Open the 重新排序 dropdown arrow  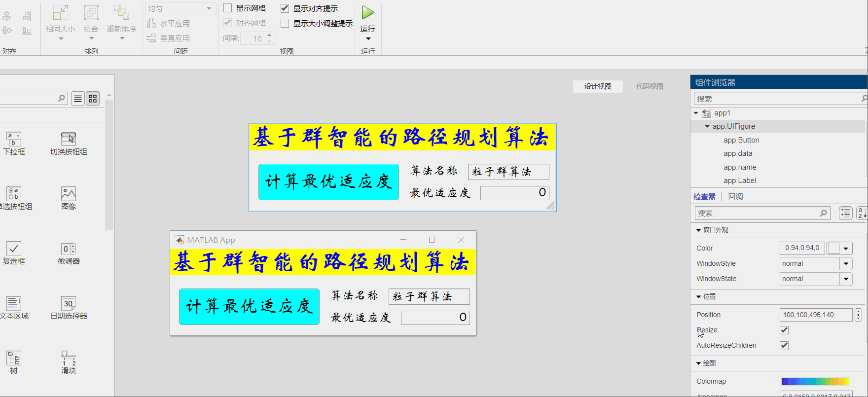122,38
